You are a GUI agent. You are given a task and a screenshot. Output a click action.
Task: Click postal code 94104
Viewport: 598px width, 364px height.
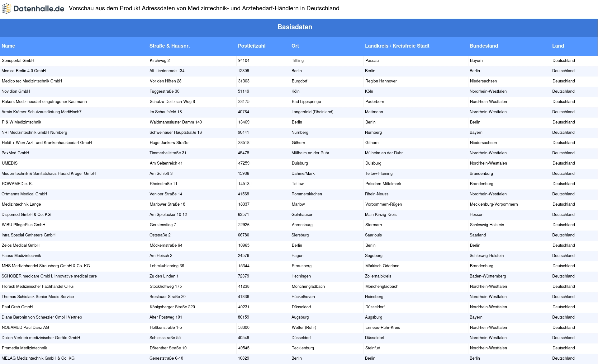(x=244, y=61)
